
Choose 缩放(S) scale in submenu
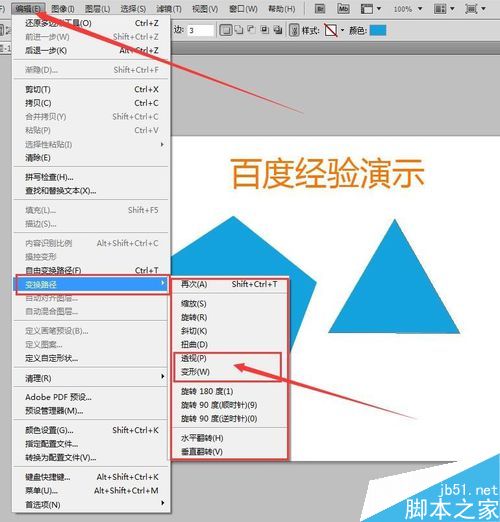pyautogui.click(x=229, y=304)
